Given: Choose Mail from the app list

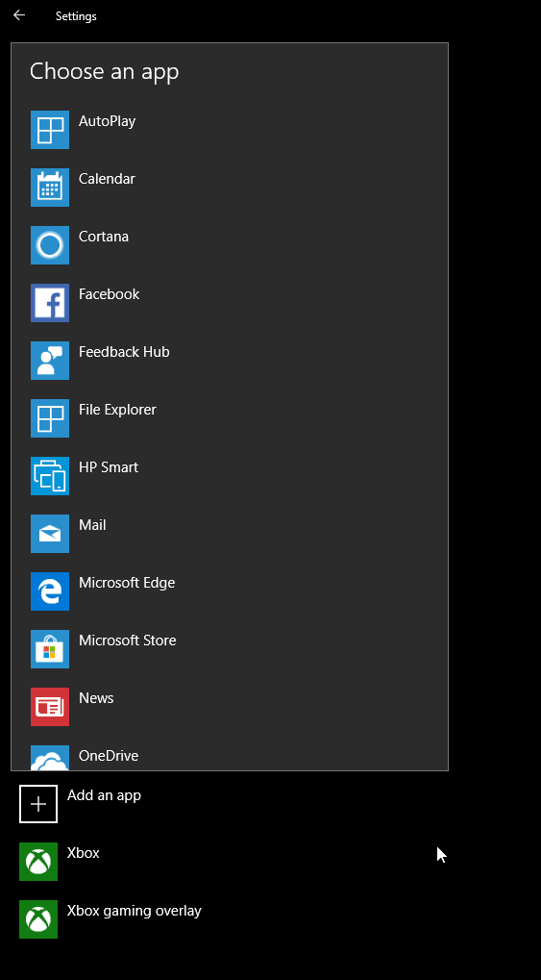Looking at the screenshot, I should pyautogui.click(x=92, y=525).
